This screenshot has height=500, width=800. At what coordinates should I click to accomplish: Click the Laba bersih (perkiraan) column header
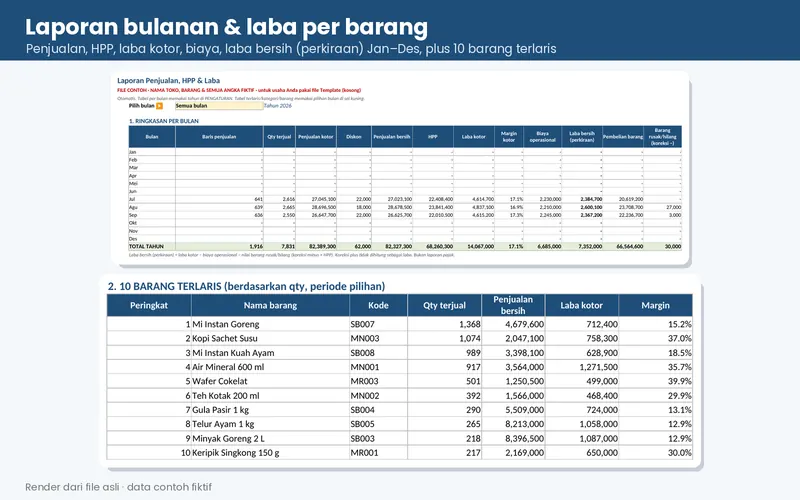click(x=582, y=137)
